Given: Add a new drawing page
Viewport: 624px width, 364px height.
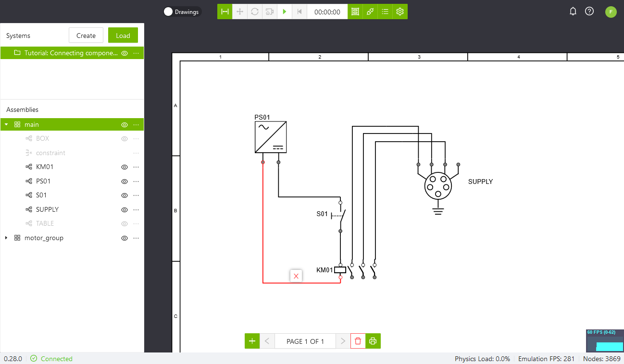Looking at the screenshot, I should [x=252, y=341].
